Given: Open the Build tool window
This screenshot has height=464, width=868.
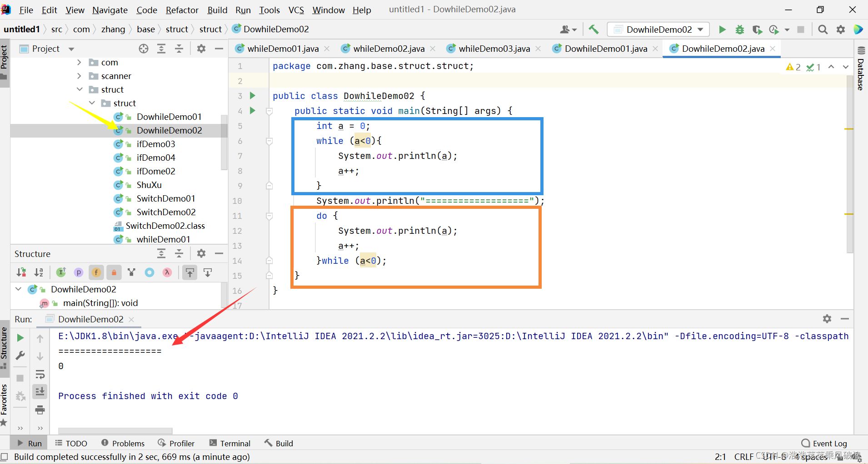Looking at the screenshot, I should (x=279, y=443).
